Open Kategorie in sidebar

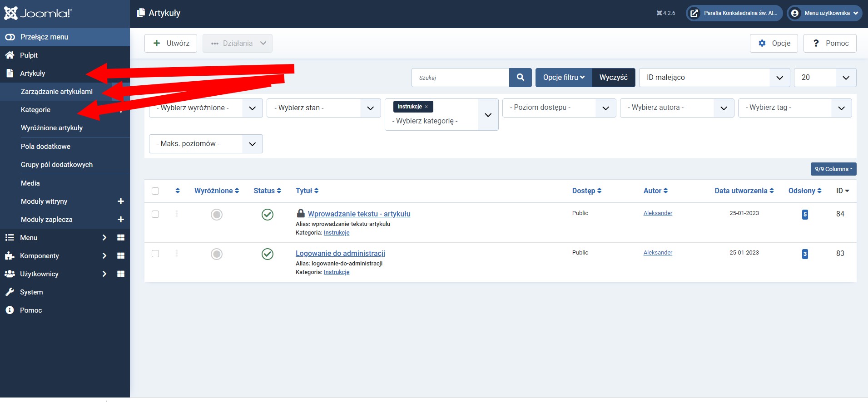click(35, 110)
